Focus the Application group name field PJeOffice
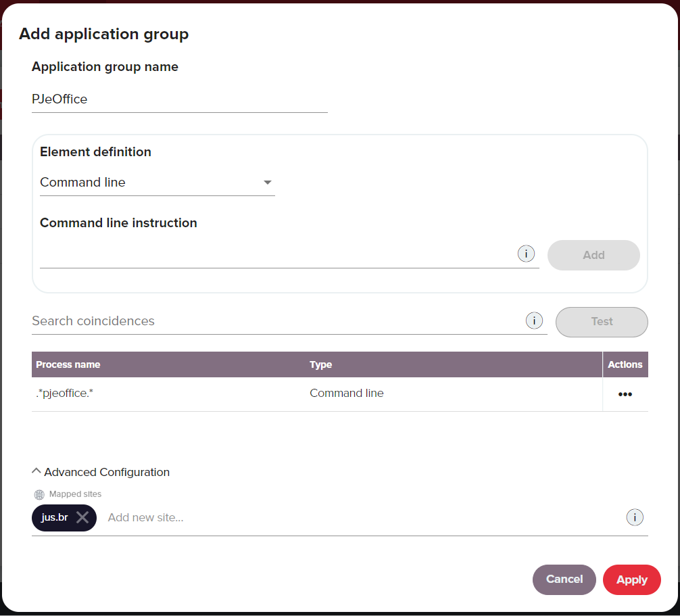This screenshot has width=680, height=616. point(180,99)
